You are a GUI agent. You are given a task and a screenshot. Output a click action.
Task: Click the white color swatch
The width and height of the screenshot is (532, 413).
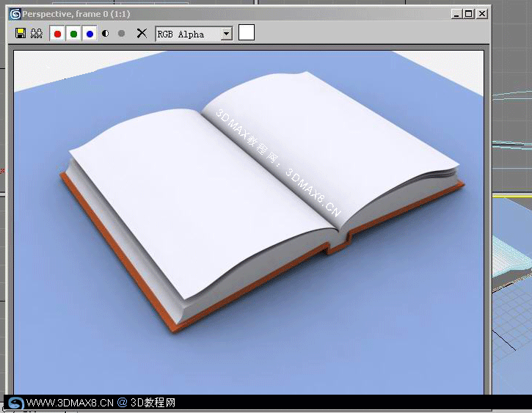click(247, 32)
